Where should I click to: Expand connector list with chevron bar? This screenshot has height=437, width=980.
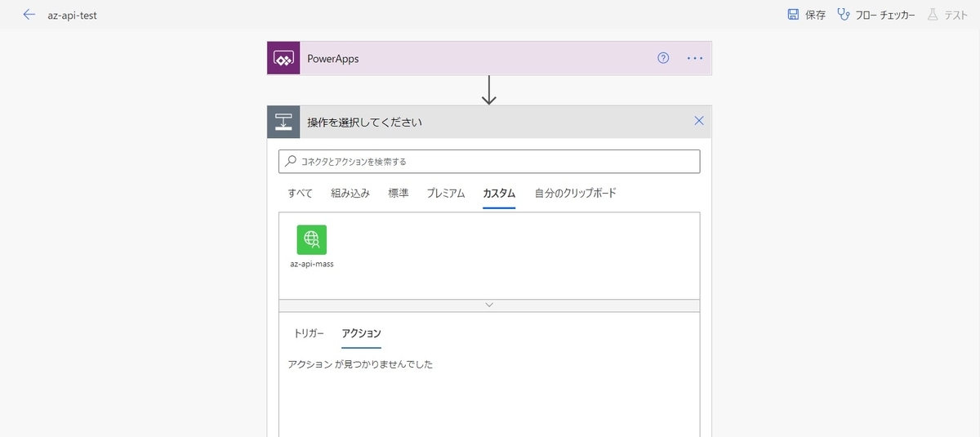pos(489,305)
